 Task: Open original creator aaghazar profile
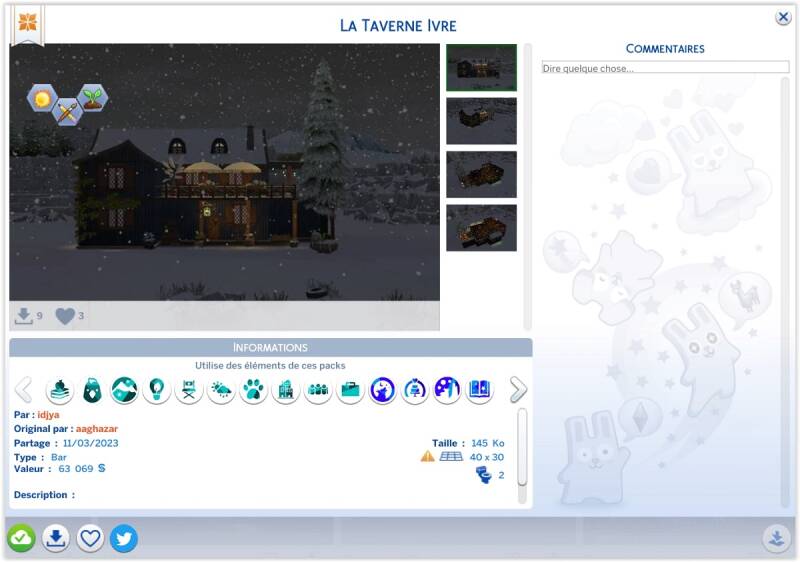[97, 429]
